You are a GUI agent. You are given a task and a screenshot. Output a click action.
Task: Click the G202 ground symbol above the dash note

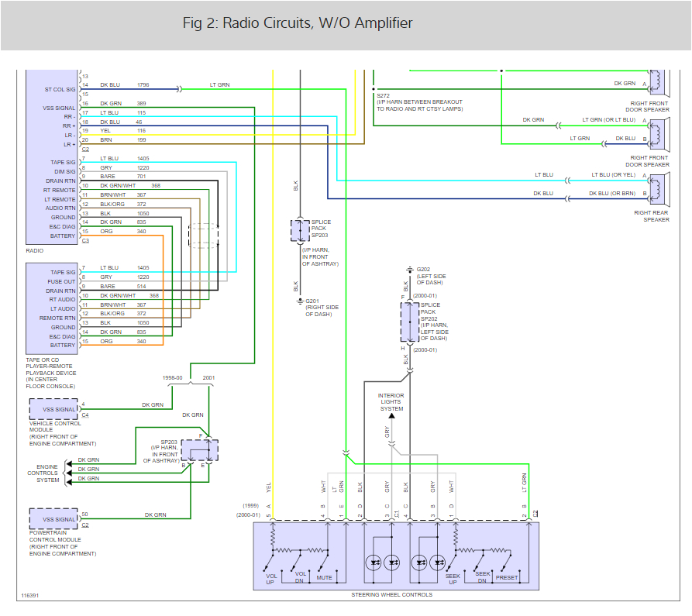click(411, 270)
